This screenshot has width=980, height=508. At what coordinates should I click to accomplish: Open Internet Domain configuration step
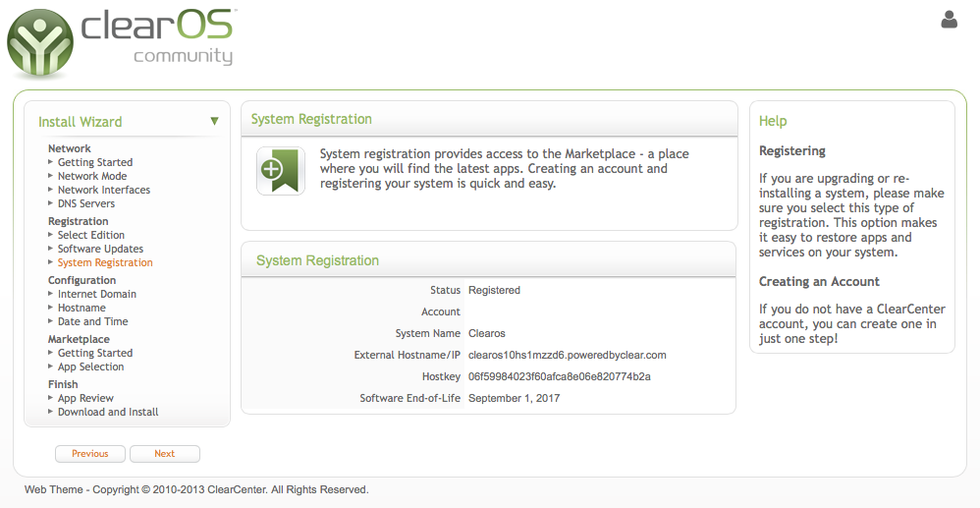(x=97, y=294)
